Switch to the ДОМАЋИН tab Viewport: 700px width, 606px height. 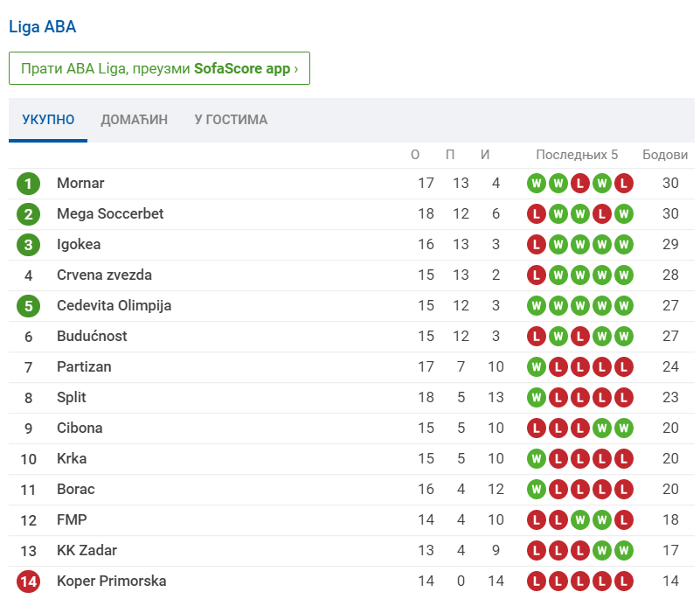click(134, 120)
